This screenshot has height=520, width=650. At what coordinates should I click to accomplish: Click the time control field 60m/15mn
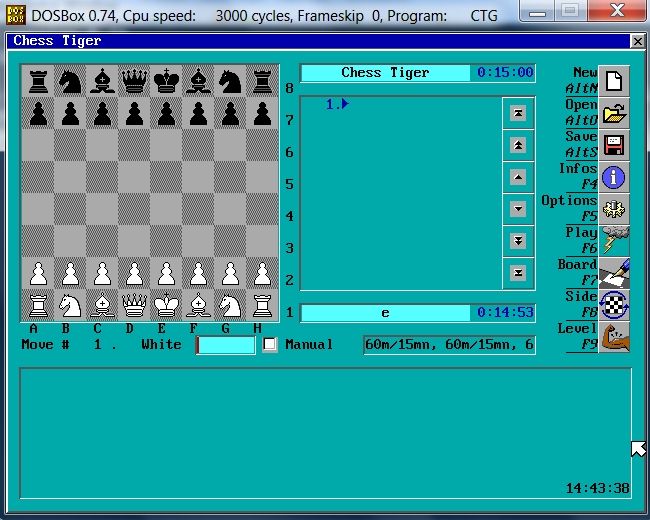(x=449, y=345)
